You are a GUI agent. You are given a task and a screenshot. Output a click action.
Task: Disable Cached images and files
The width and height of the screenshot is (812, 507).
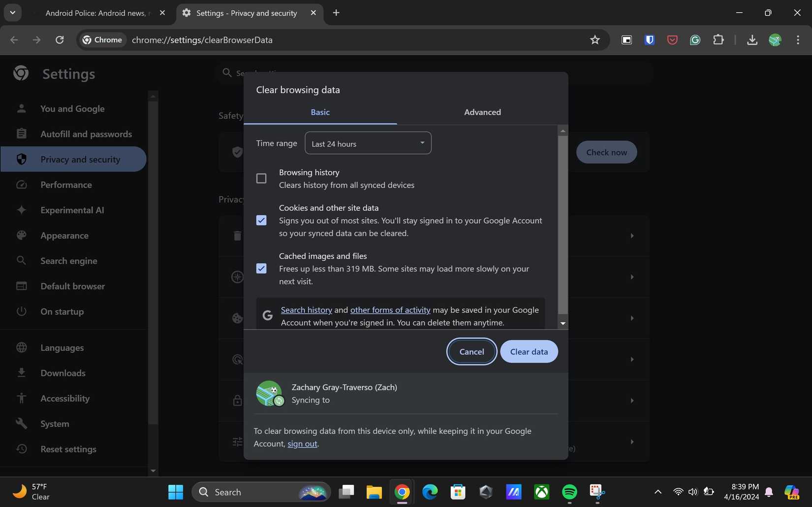click(x=261, y=268)
